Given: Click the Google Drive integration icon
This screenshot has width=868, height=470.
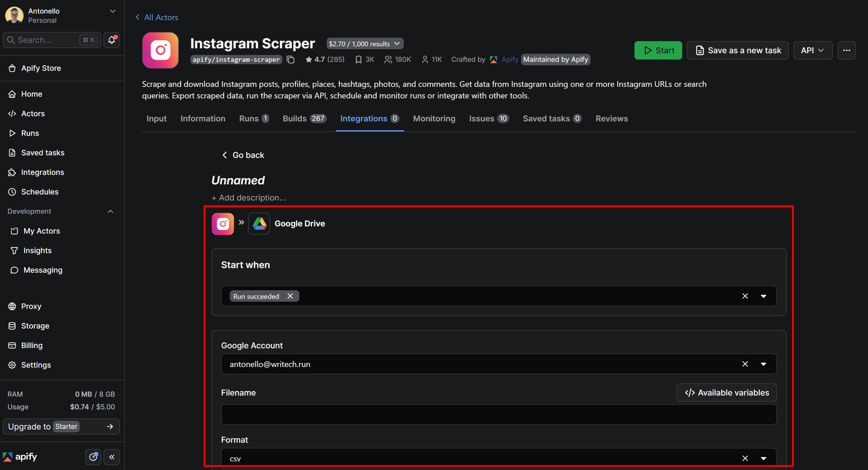Looking at the screenshot, I should 259,223.
